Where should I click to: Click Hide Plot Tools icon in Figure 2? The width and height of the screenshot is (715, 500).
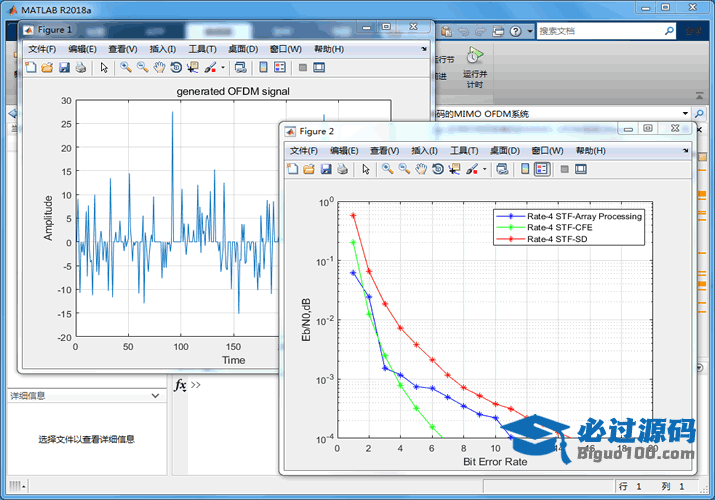coord(564,169)
